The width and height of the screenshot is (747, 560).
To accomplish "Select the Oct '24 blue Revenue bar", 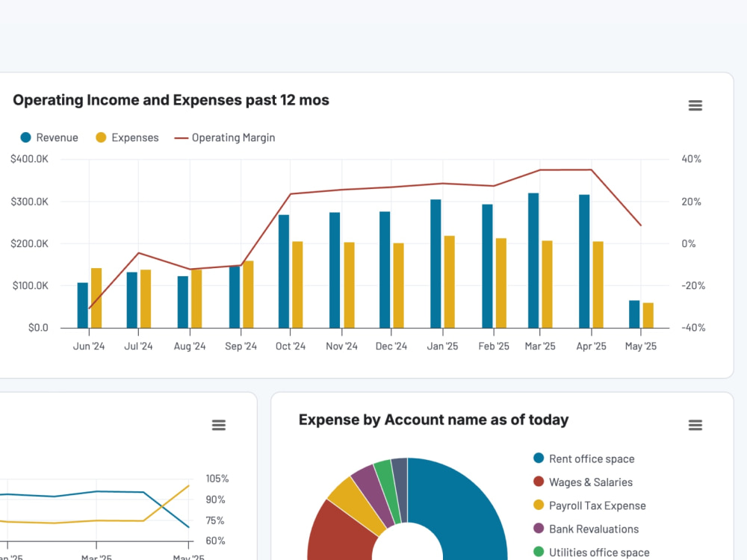I will pos(284,272).
